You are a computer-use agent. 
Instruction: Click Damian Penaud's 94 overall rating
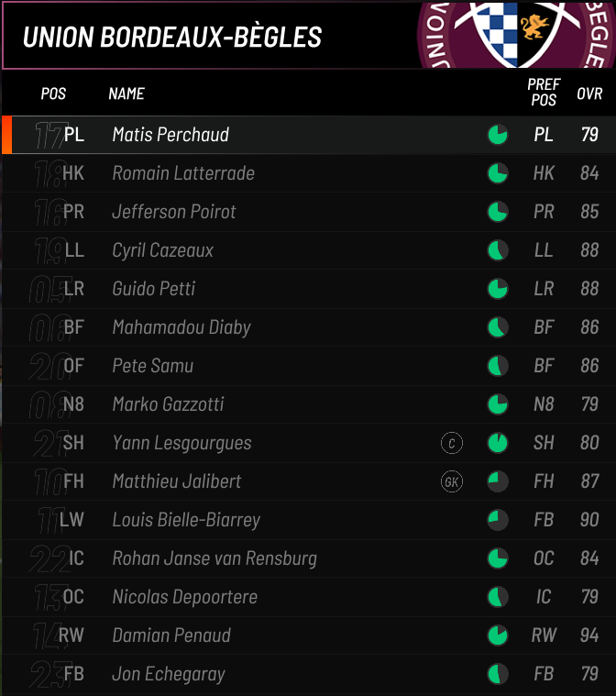coord(589,635)
